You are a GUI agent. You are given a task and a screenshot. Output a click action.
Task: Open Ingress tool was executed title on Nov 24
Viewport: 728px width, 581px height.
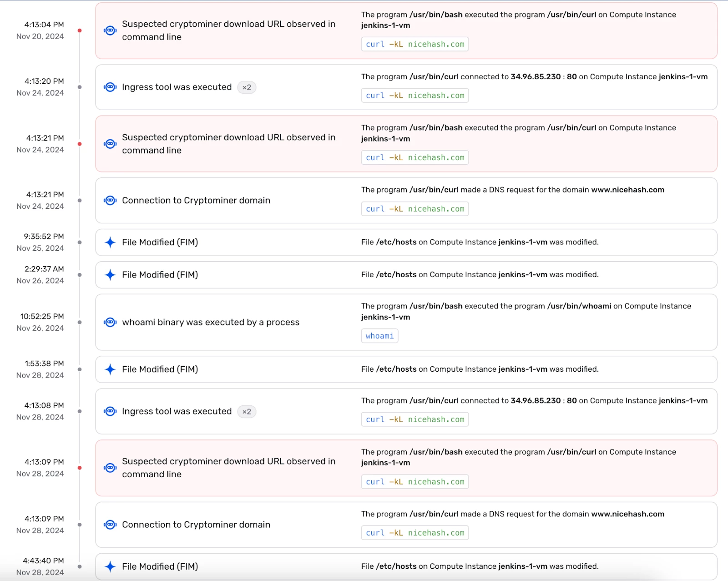pos(177,87)
